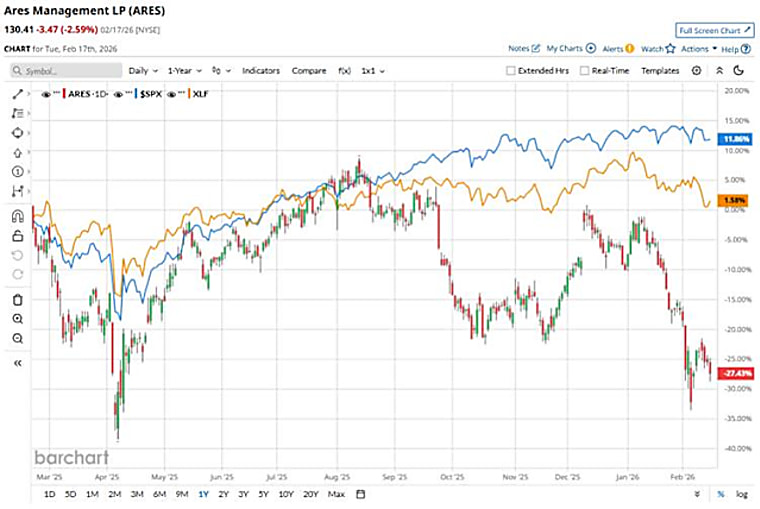Image resolution: width=760 pixels, height=509 pixels.
Task: Open chart settings gear icon
Action: [697, 71]
